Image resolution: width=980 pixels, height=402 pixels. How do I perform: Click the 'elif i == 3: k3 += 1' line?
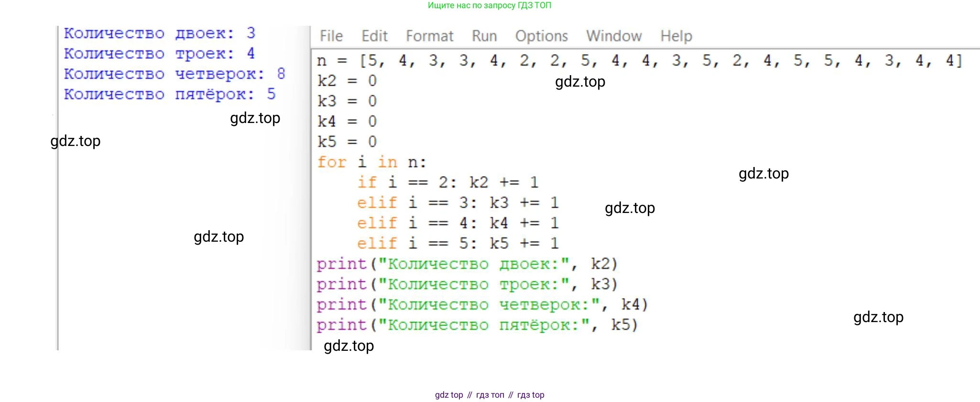pos(458,203)
